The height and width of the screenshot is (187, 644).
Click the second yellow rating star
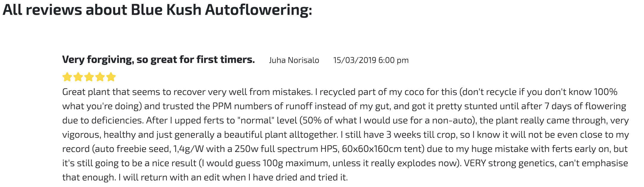[x=78, y=77]
